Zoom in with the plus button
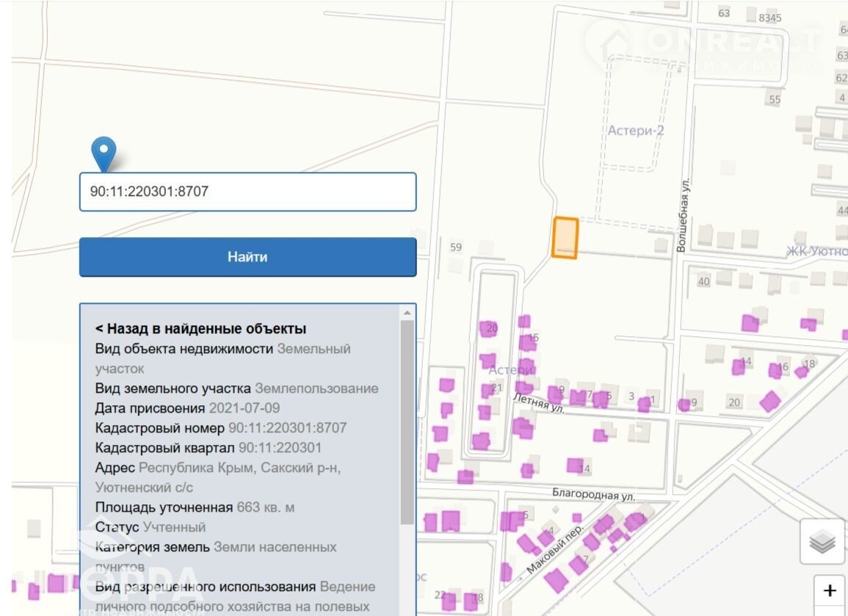 click(x=830, y=591)
